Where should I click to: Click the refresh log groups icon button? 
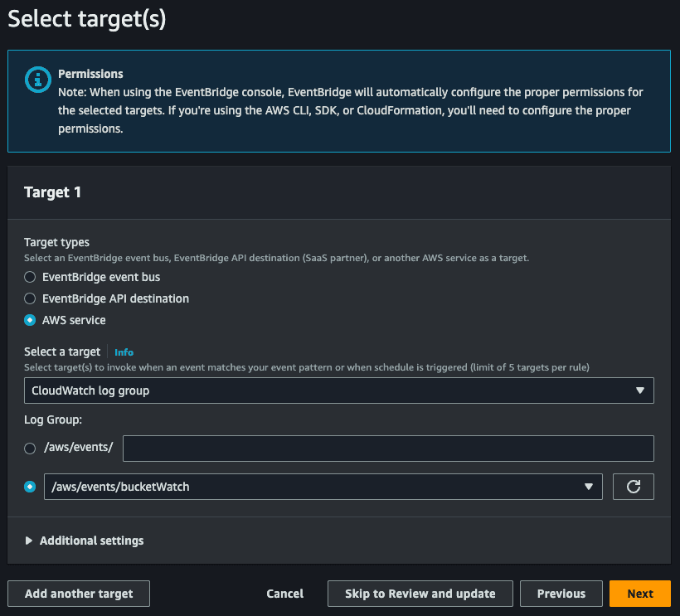(633, 487)
